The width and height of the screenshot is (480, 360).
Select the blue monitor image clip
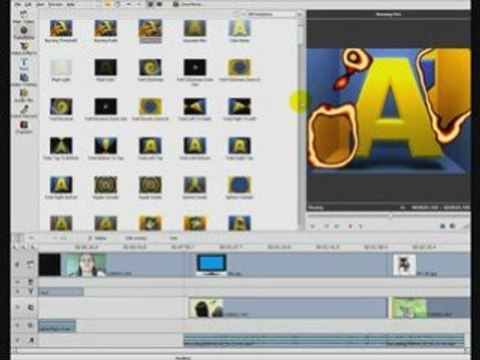(x=211, y=265)
